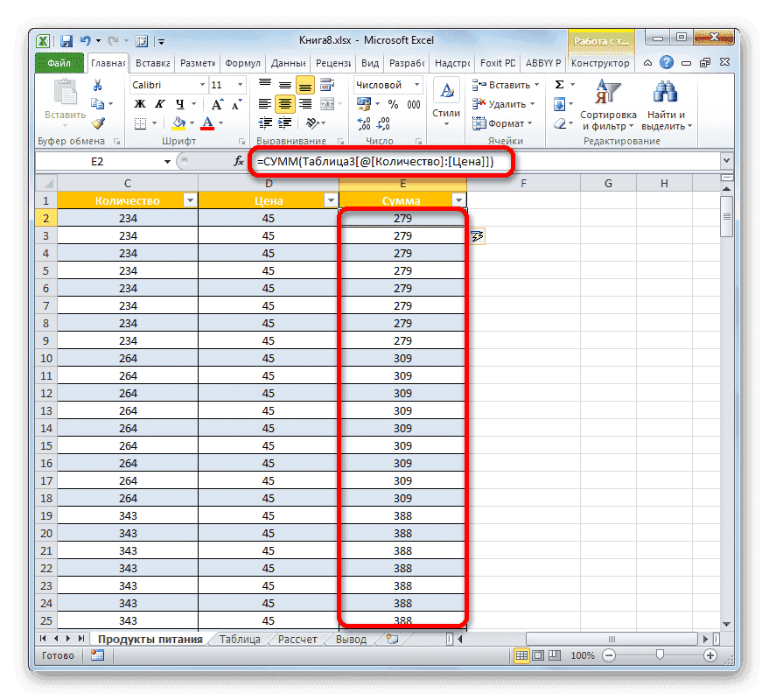
Task: Toggle underline formatting (Ч)
Action: pyautogui.click(x=179, y=102)
